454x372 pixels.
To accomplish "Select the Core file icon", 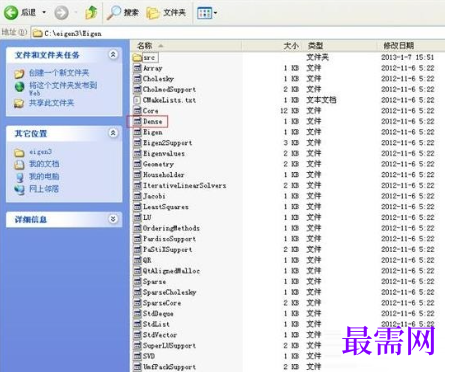I will 137,111.
